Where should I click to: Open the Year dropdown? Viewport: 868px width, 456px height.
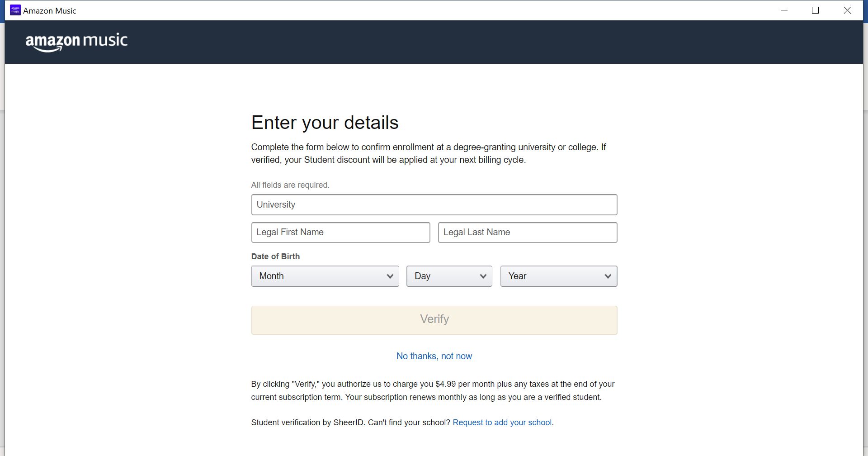[559, 276]
